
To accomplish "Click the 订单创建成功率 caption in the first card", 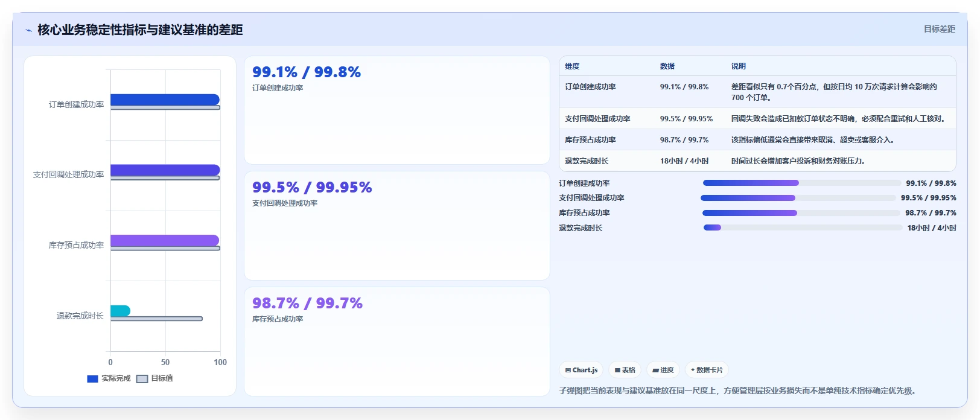I will pos(278,88).
